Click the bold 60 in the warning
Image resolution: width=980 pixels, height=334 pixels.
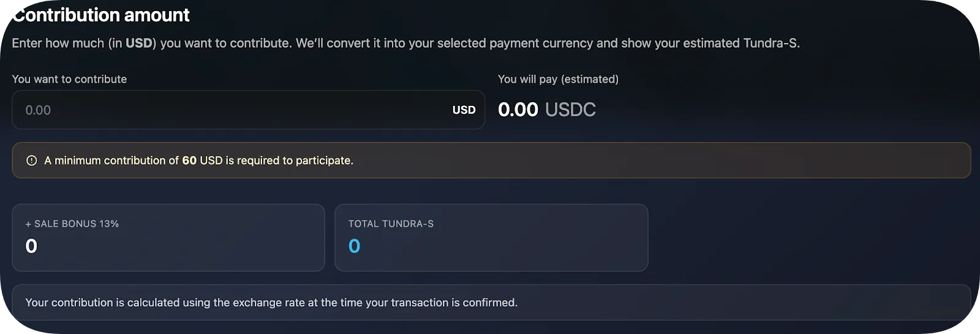tap(189, 160)
